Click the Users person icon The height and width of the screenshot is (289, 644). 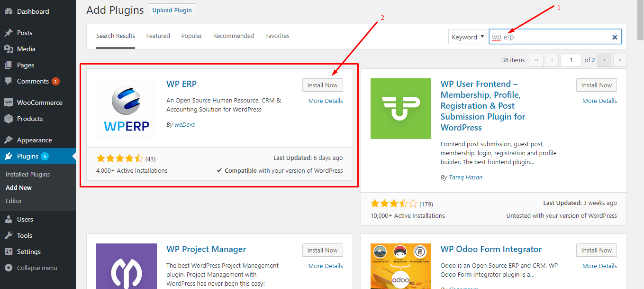pyautogui.click(x=9, y=219)
